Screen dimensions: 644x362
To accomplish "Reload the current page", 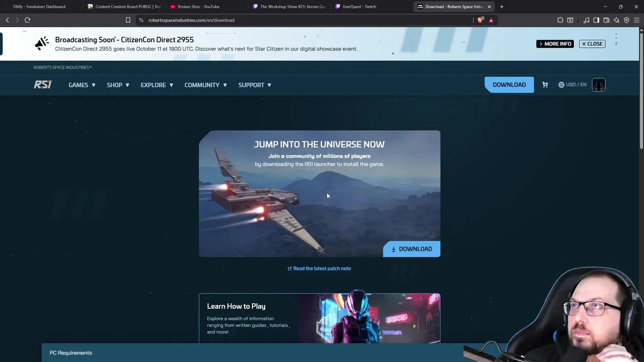I will tap(27, 20).
